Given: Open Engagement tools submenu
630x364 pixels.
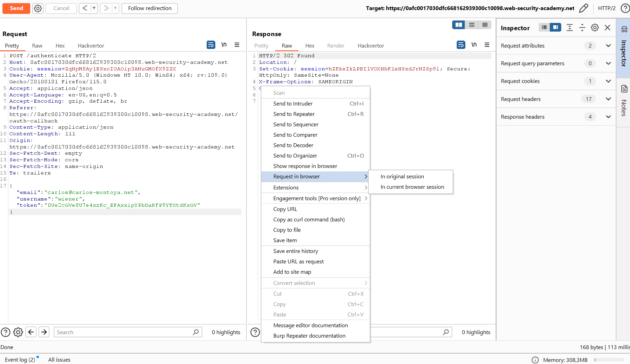Looking at the screenshot, I should click(315, 198).
